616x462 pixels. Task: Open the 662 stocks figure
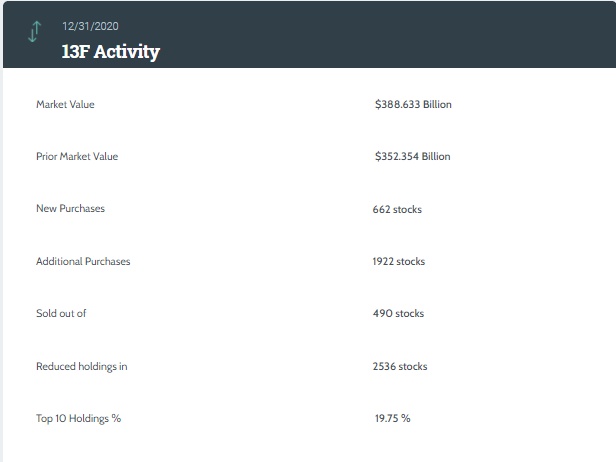tap(397, 209)
